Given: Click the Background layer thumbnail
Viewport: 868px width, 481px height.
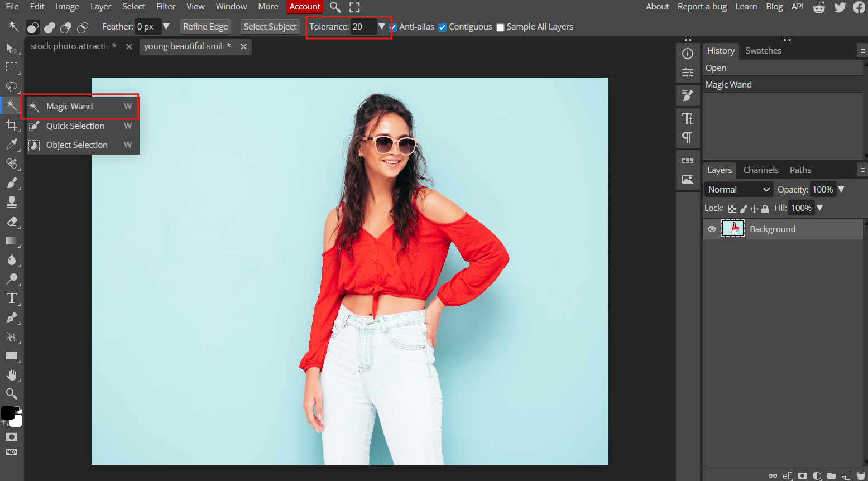Looking at the screenshot, I should tap(732, 228).
